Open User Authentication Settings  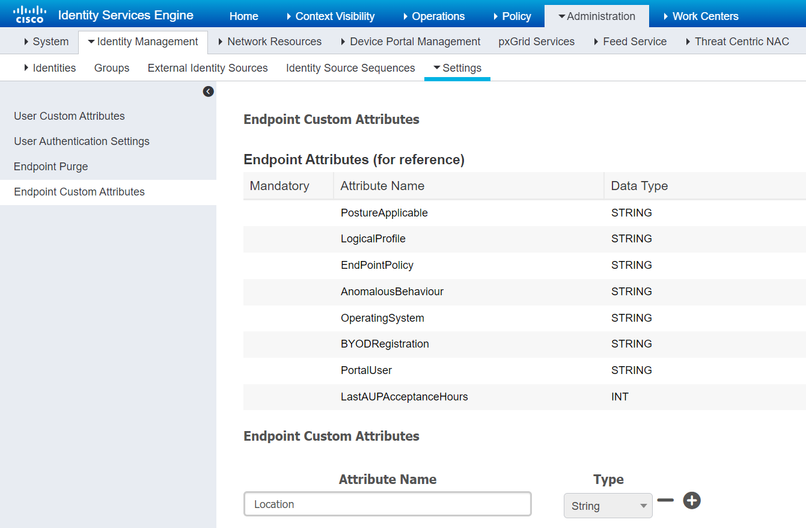coord(82,141)
